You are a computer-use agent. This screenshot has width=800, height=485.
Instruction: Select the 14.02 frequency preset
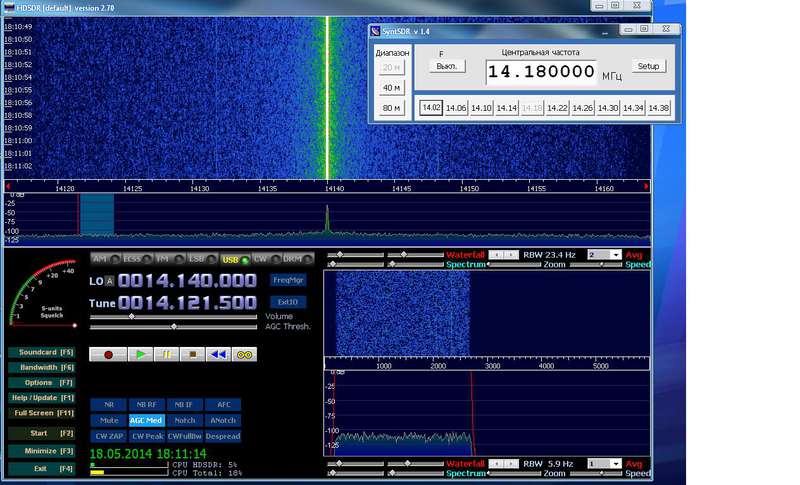coord(431,108)
